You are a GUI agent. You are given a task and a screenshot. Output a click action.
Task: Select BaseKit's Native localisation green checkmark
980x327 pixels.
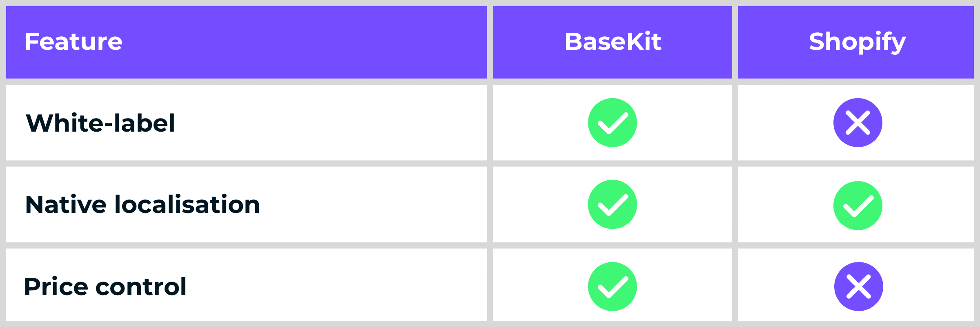pyautogui.click(x=612, y=204)
